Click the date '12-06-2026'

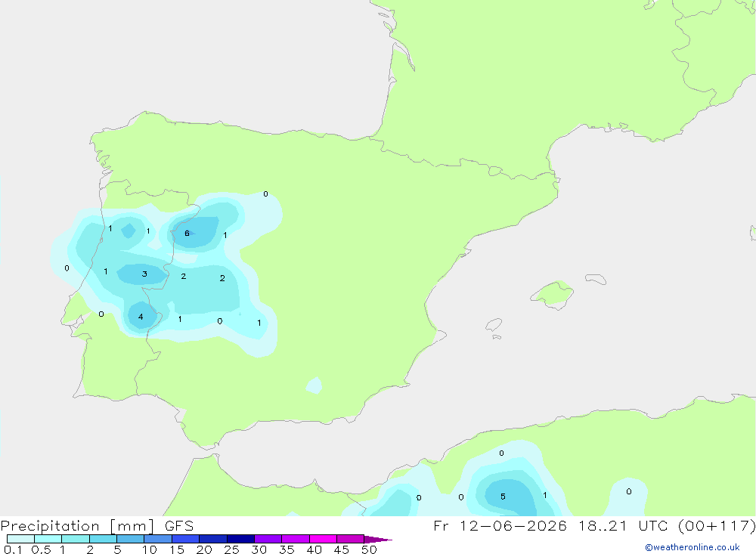pos(513,525)
